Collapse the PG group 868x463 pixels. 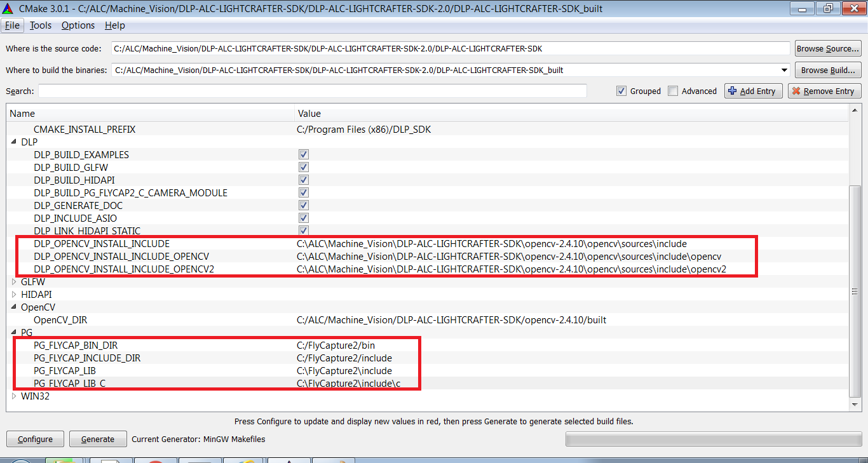[x=14, y=332]
